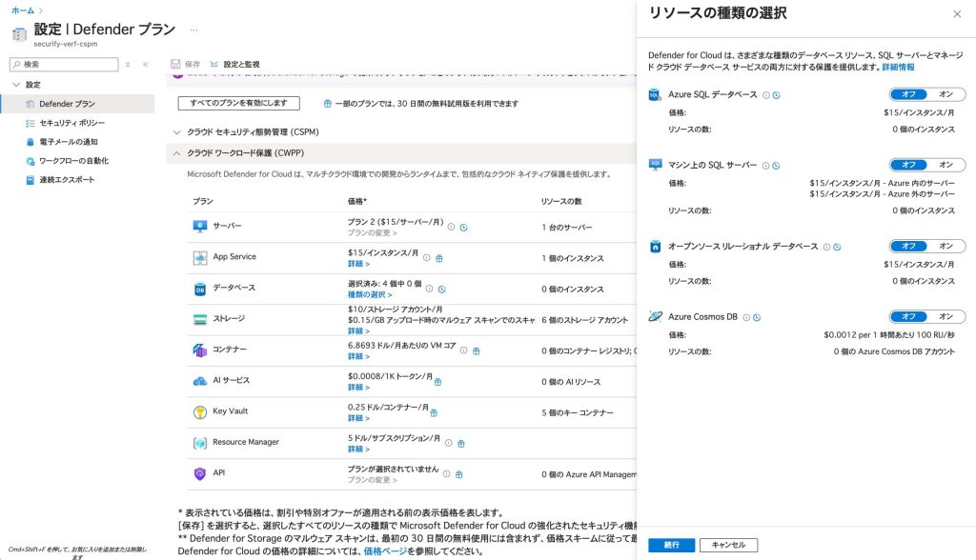Image resolution: width=976 pixels, height=560 pixels.
Task: Click the AI サービス plan icon
Action: click(200, 381)
